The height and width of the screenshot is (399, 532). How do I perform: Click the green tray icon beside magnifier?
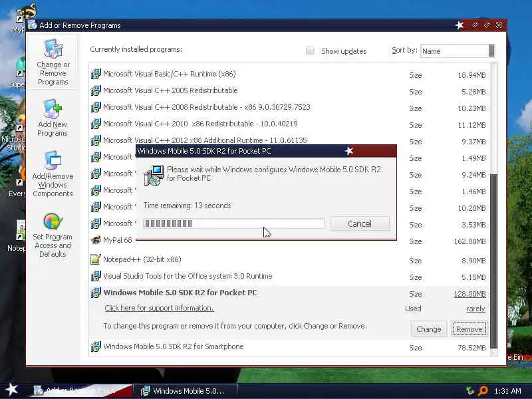[x=470, y=391]
